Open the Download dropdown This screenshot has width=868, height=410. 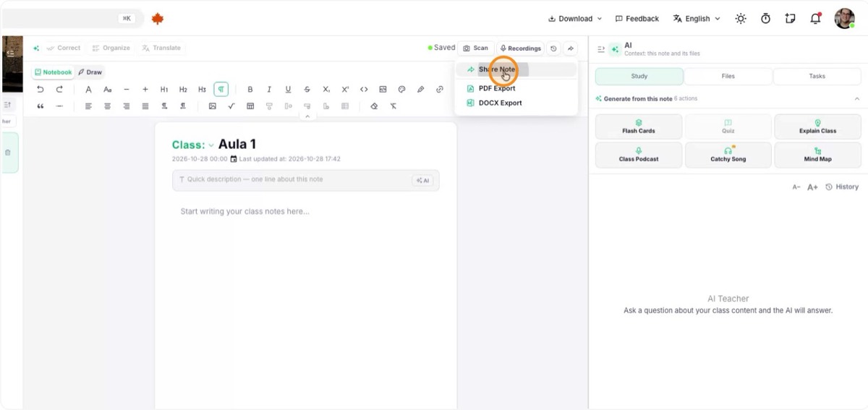575,19
